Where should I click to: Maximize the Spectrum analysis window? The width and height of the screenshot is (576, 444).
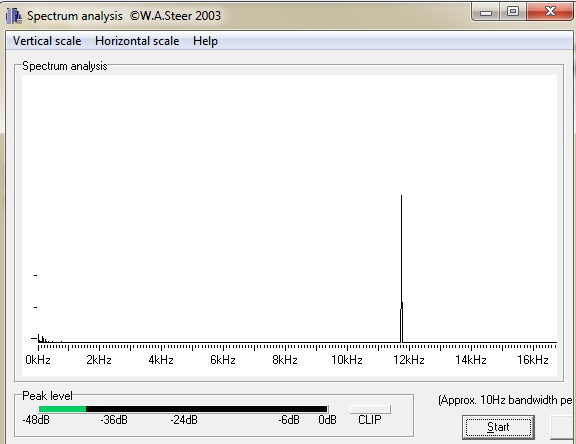point(513,12)
